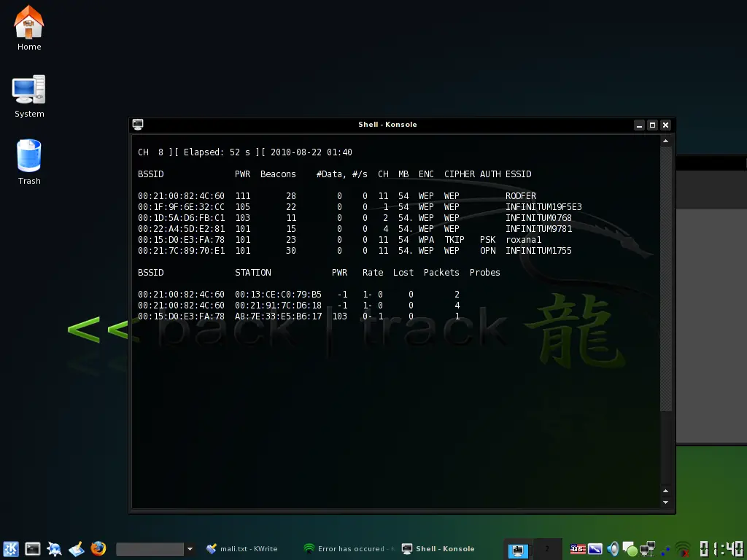Open the Home desktop icon
Screen dimensions: 747x560
(x=29, y=28)
